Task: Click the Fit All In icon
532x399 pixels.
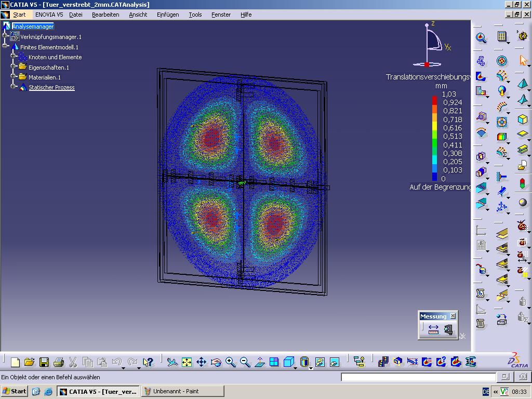Action: (x=187, y=362)
